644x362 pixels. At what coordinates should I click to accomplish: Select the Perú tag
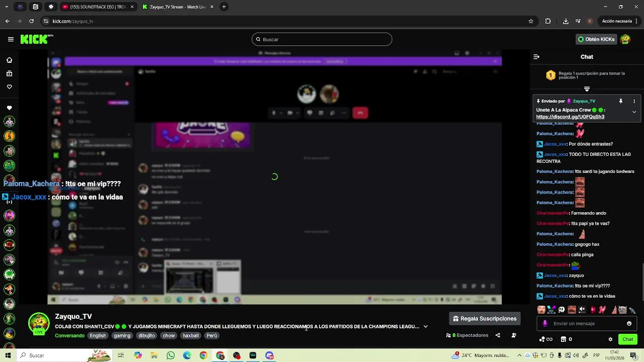[x=212, y=335]
